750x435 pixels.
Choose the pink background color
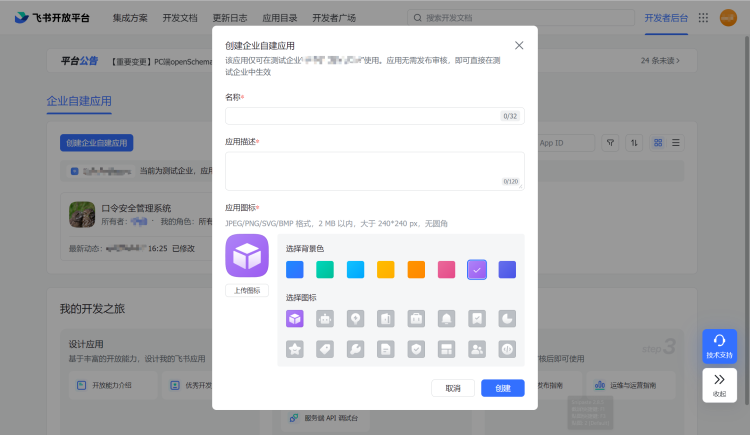(446, 269)
